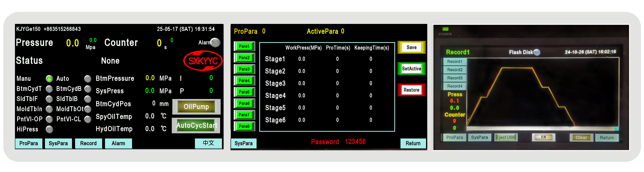Select the Para4 parameter set button
644x172 pixels.
244,81
